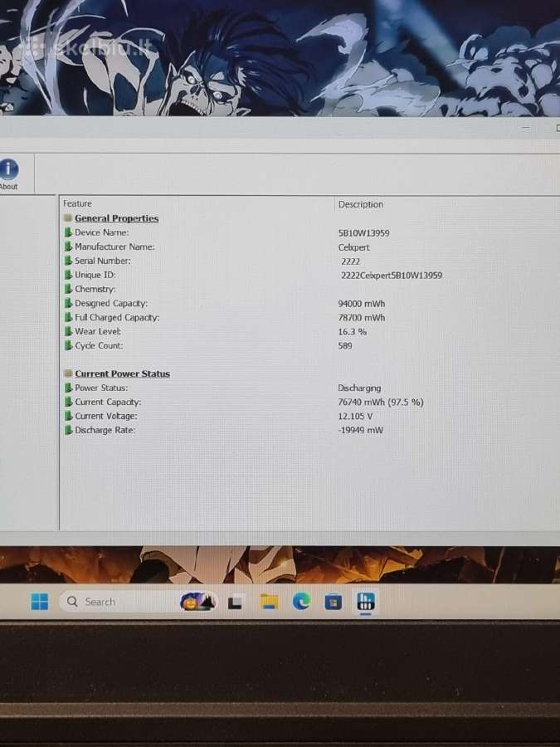Click the battery icon beside Current Capacity

click(68, 402)
